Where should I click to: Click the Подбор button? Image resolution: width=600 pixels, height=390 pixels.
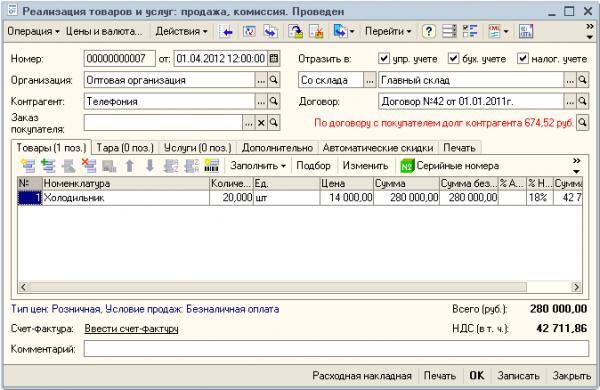(313, 166)
